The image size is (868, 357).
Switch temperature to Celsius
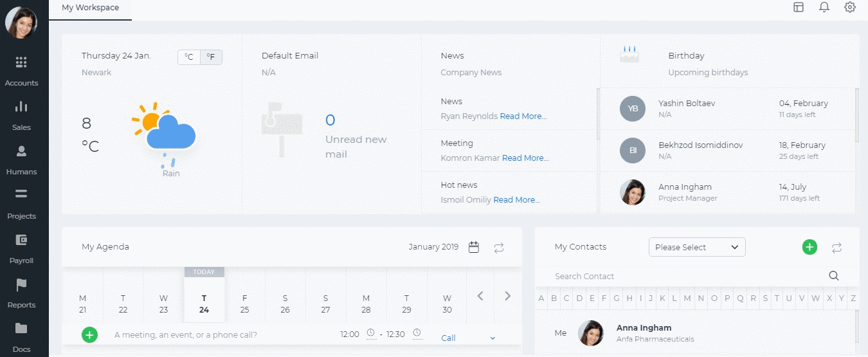(189, 57)
